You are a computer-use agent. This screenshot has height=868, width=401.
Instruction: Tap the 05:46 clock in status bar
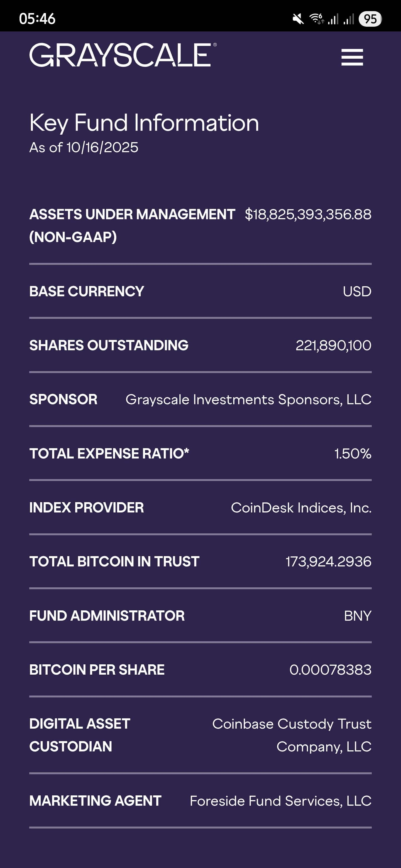point(37,19)
